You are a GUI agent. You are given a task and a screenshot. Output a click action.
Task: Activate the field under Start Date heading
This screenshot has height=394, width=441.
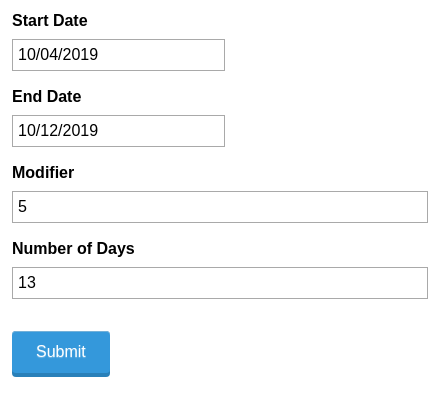(118, 55)
